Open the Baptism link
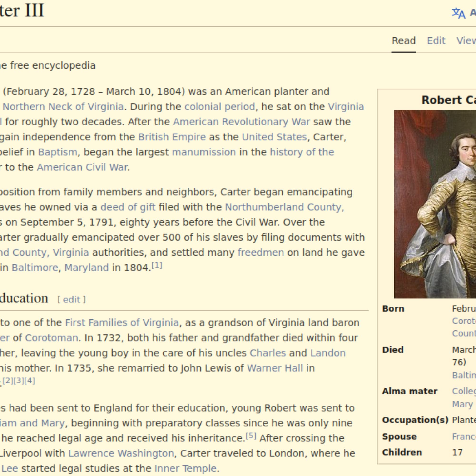This screenshot has width=476, height=476. [x=58, y=152]
